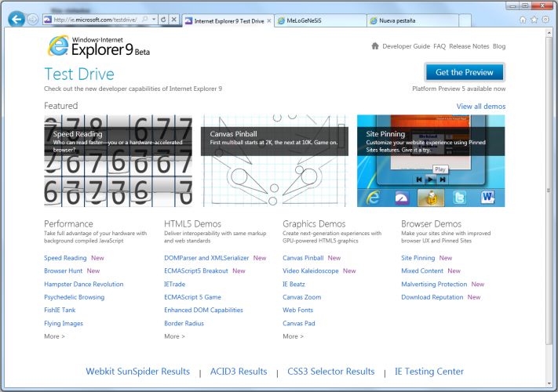Open the Flying Images link
Image resolution: width=558 pixels, height=392 pixels.
tap(64, 324)
